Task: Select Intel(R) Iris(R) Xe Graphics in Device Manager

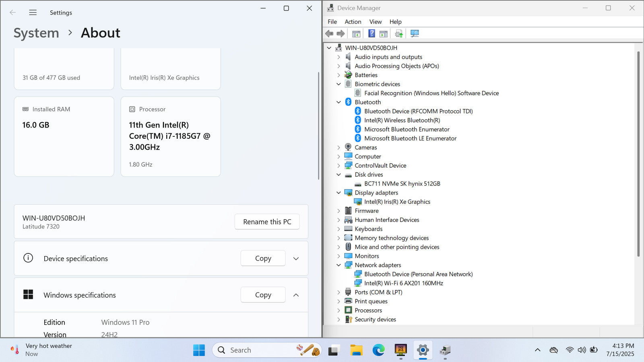Action: tap(397, 202)
